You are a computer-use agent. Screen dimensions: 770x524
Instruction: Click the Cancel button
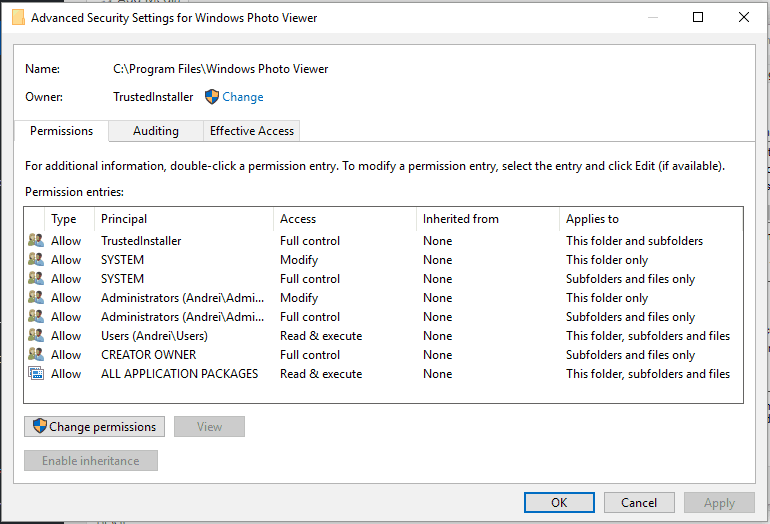coord(639,503)
